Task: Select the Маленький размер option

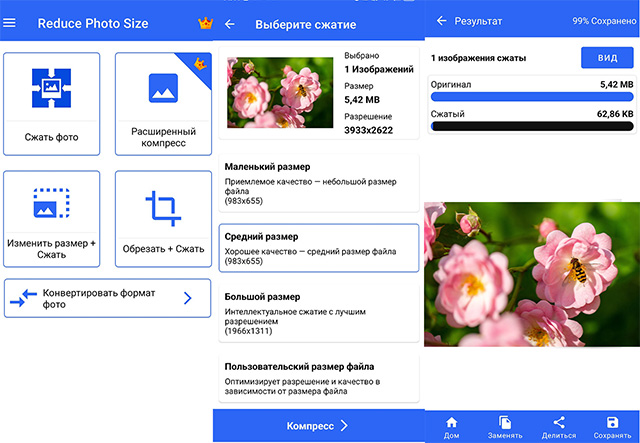Action: coord(319,183)
